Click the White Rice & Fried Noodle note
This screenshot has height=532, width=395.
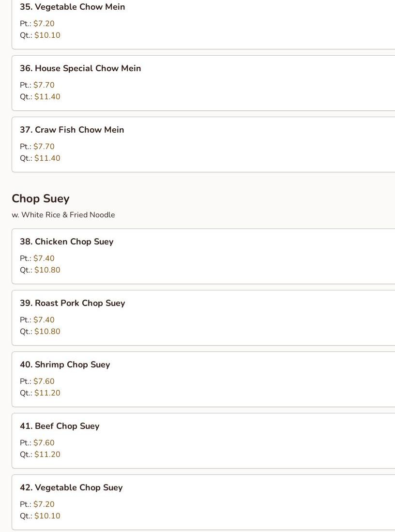coord(63,215)
